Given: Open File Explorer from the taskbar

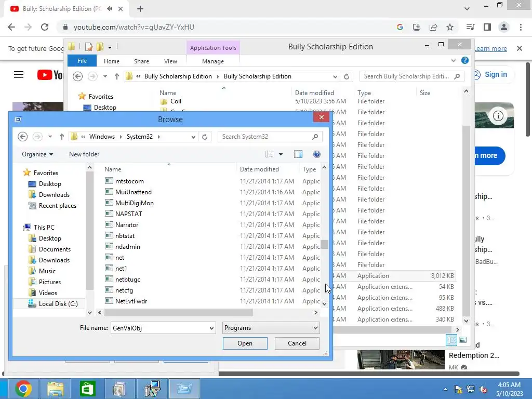Looking at the screenshot, I should [x=55, y=389].
